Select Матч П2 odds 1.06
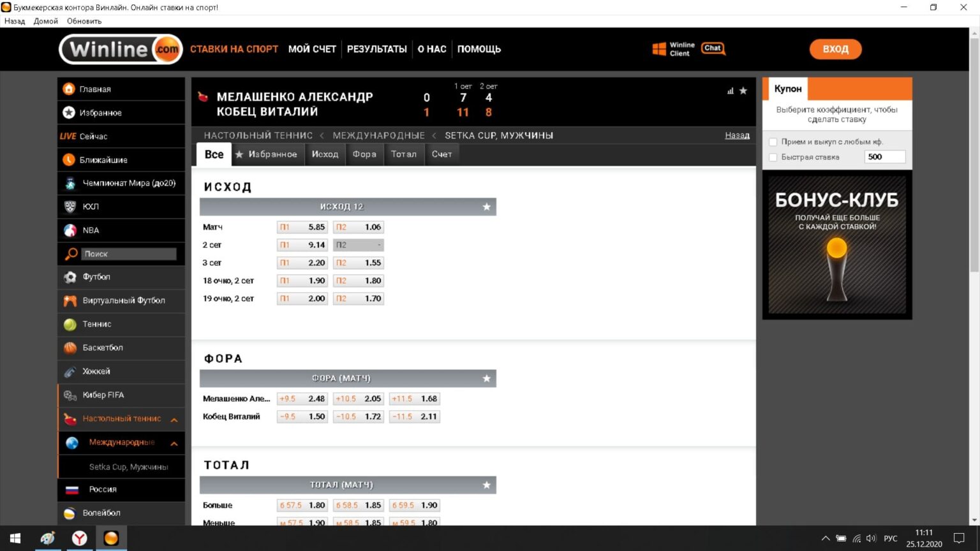980x551 pixels. [359, 227]
